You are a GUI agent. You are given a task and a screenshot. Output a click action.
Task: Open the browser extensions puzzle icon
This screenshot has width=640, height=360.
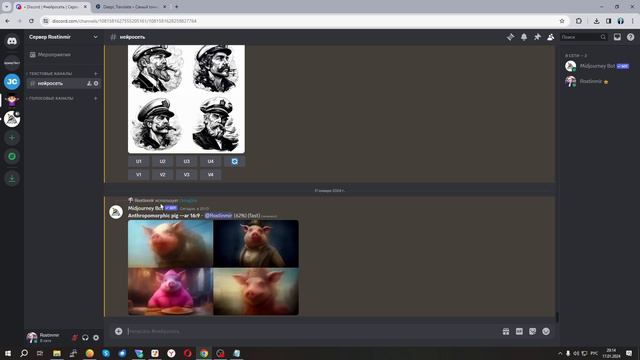pyautogui.click(x=579, y=21)
